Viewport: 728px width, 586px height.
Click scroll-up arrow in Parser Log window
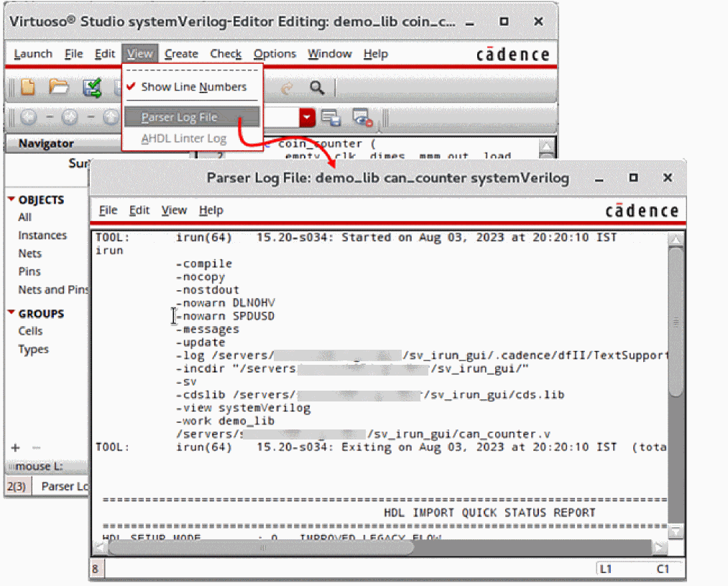point(676,240)
